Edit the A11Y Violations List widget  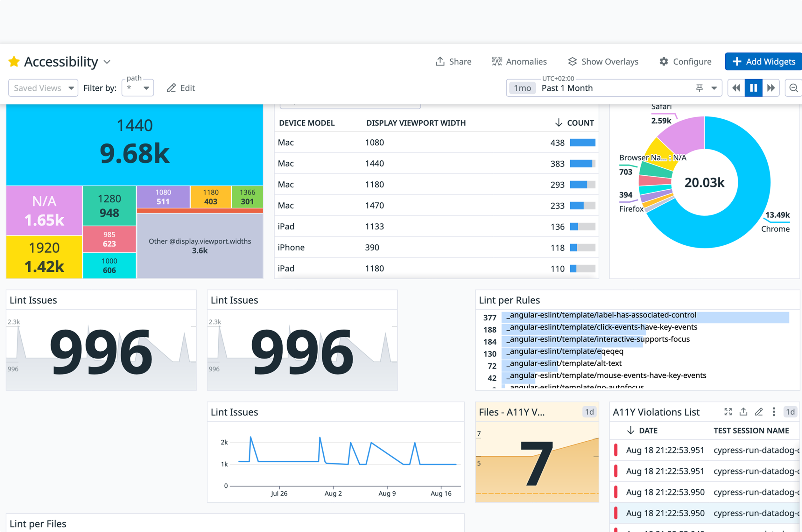click(759, 411)
